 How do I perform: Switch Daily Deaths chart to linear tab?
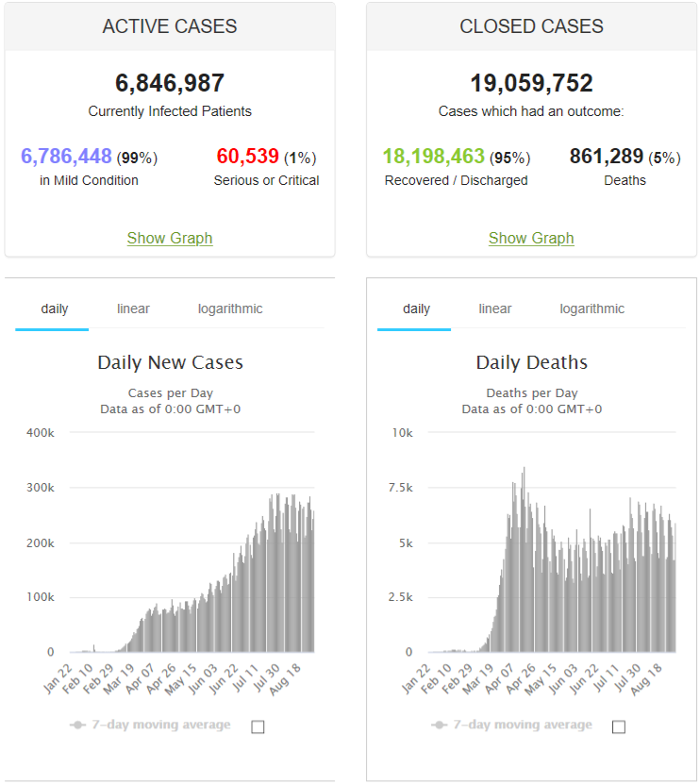[x=495, y=309]
